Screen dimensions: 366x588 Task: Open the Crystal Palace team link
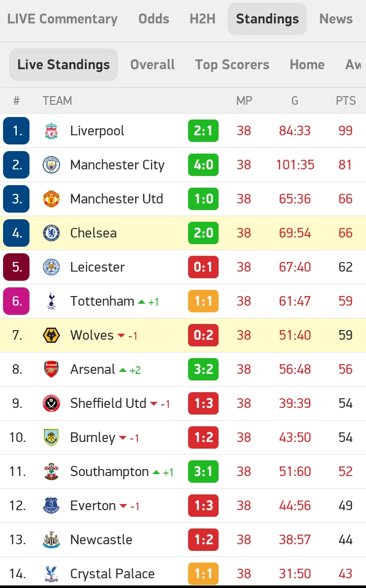point(112,574)
